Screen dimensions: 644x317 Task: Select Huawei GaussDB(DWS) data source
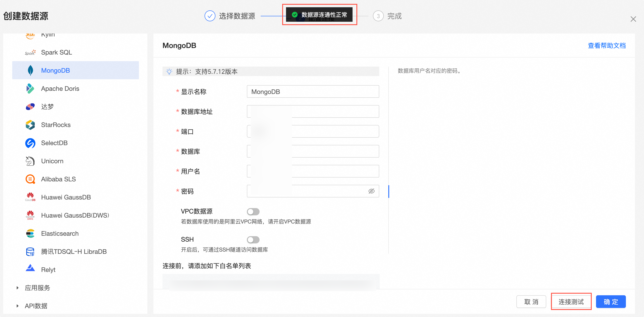point(76,215)
